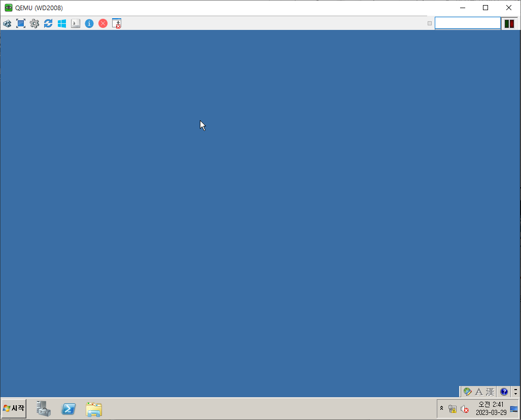The image size is (521, 420).
Task: Click the language bar globe-pencil icon
Action: [x=467, y=392]
